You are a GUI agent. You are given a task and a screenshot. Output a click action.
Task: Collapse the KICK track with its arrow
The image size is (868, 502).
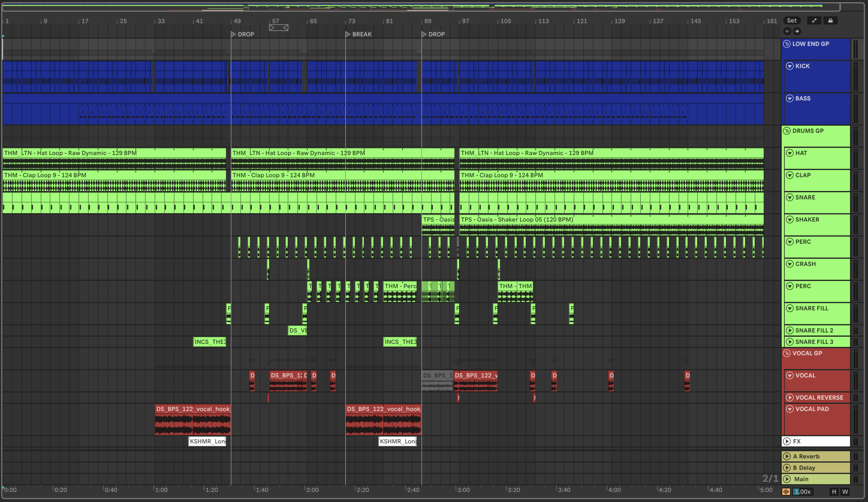(790, 66)
